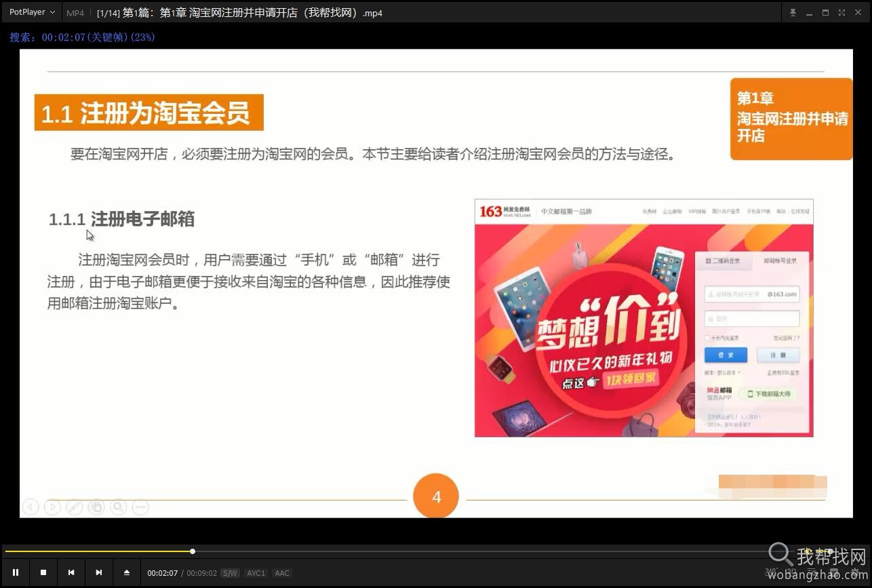Click the slide's previous arrow icon
The image size is (872, 588).
coord(30,507)
